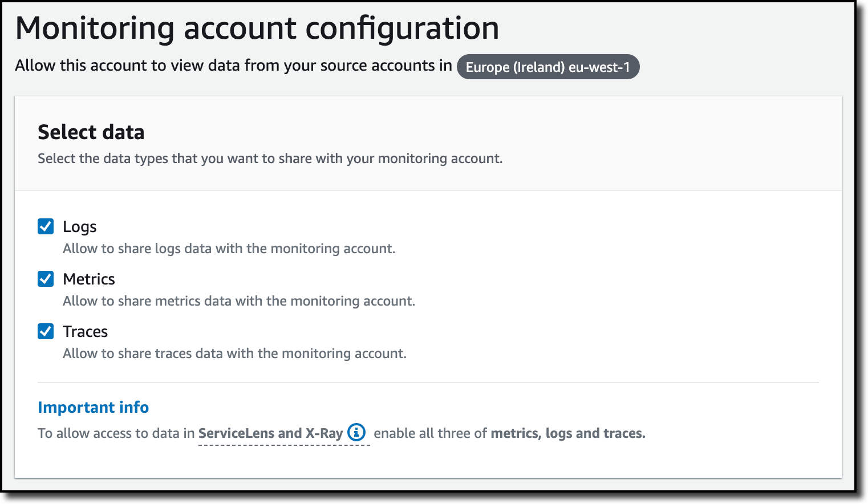Click the 'Allow to share metrics data' description
The height and width of the screenshot is (504, 868).
pos(239,301)
